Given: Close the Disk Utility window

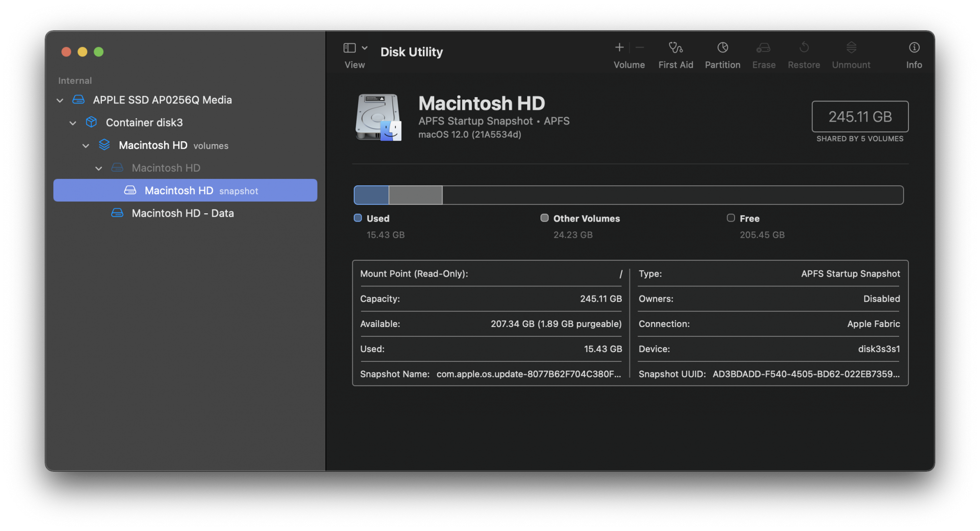Looking at the screenshot, I should pyautogui.click(x=66, y=52).
